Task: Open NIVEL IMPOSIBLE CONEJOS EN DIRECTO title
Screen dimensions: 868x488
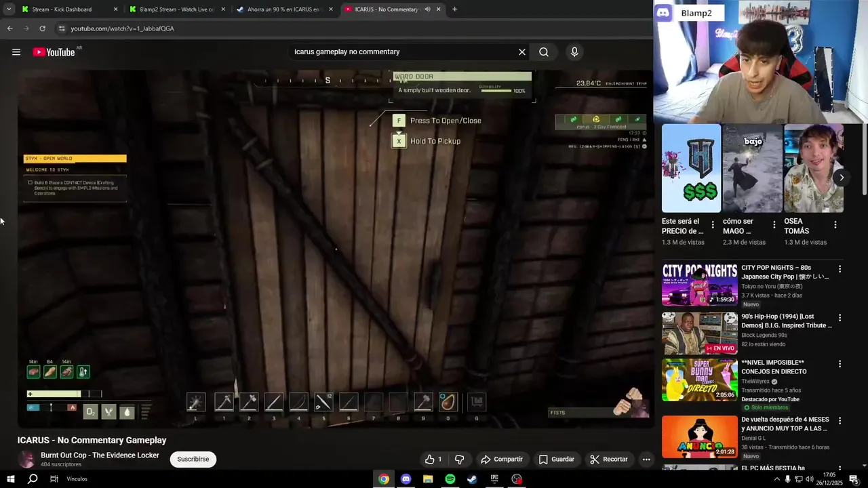Action: 774,367
